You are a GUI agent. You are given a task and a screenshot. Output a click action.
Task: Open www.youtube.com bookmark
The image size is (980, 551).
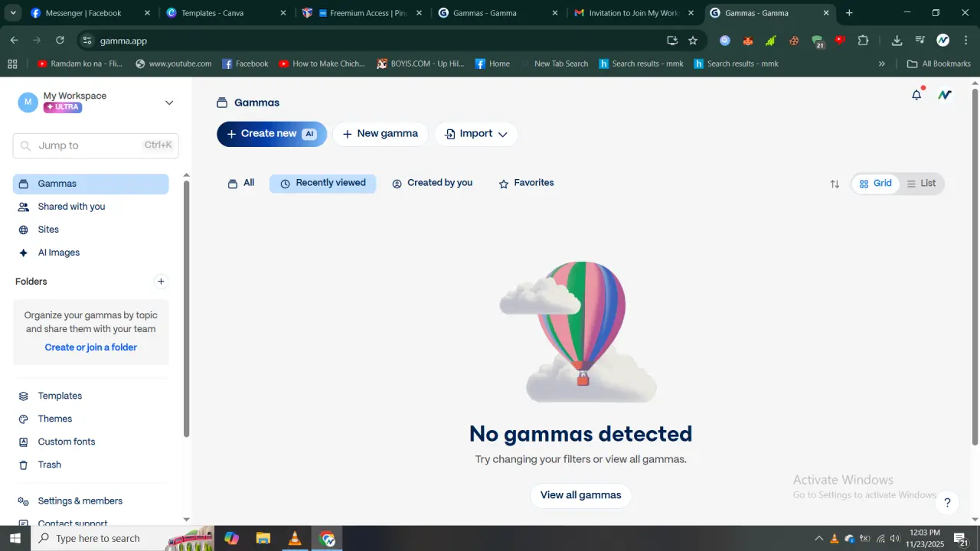(173, 64)
